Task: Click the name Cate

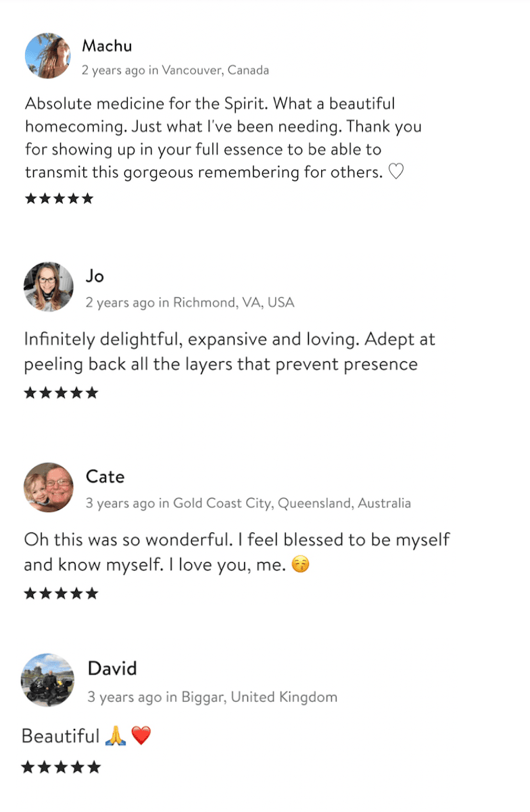Action: coord(105,477)
